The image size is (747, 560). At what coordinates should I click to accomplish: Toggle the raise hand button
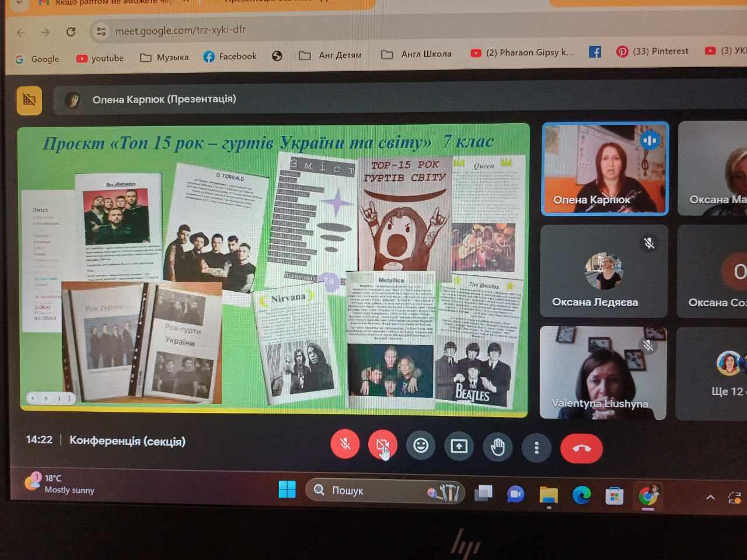pyautogui.click(x=498, y=447)
